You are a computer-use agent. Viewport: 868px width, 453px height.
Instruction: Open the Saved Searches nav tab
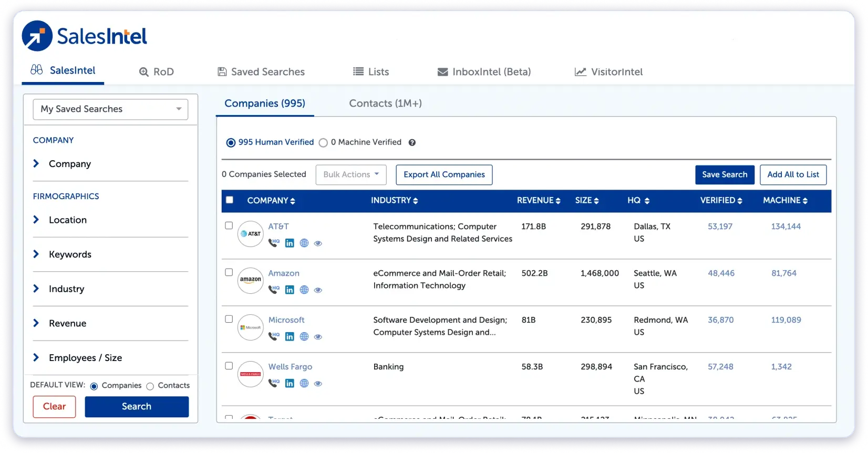(261, 72)
